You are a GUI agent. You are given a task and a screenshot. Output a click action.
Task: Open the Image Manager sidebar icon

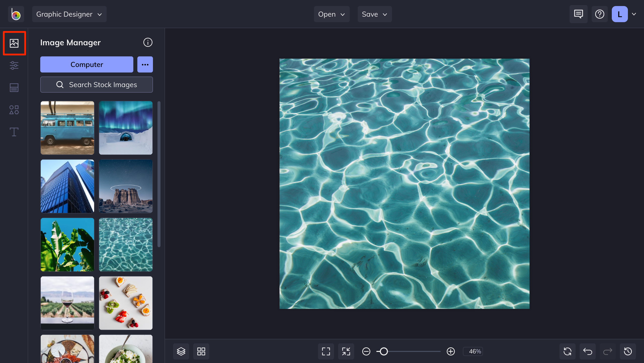14,43
